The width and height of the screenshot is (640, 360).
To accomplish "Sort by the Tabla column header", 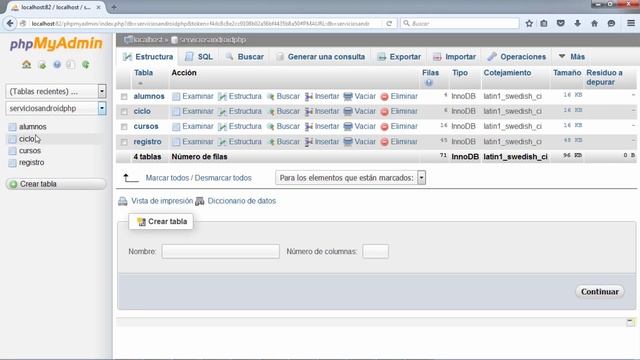I will (x=143, y=73).
